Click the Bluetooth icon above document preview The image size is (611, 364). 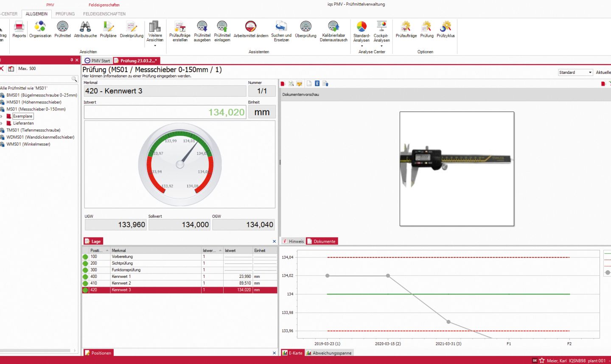click(x=317, y=84)
